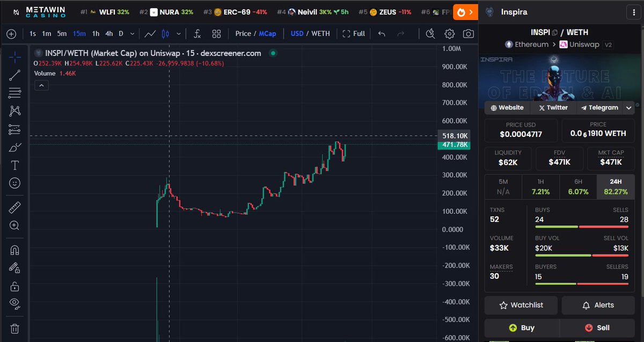Open chart settings gear icon
This screenshot has height=342, width=644.
pyautogui.click(x=450, y=34)
